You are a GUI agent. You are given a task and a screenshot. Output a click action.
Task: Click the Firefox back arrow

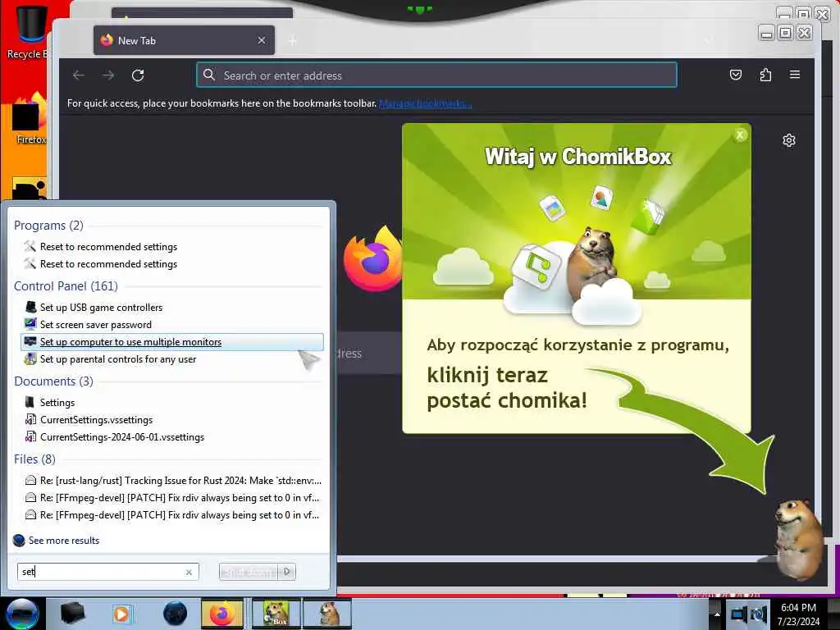click(x=79, y=75)
